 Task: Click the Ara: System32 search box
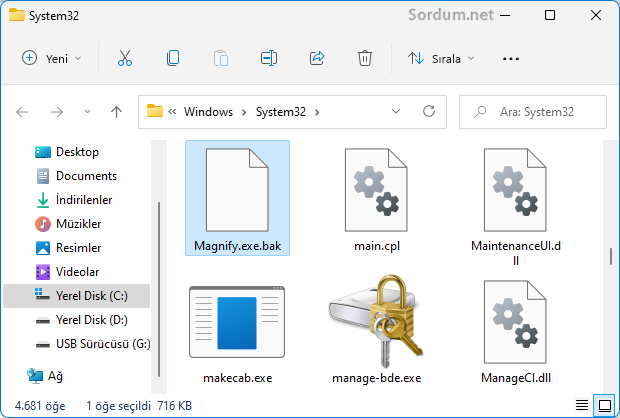pos(533,112)
